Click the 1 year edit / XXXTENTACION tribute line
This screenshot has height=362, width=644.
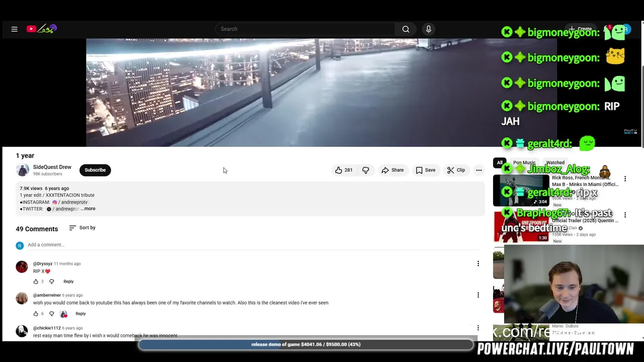(57, 195)
